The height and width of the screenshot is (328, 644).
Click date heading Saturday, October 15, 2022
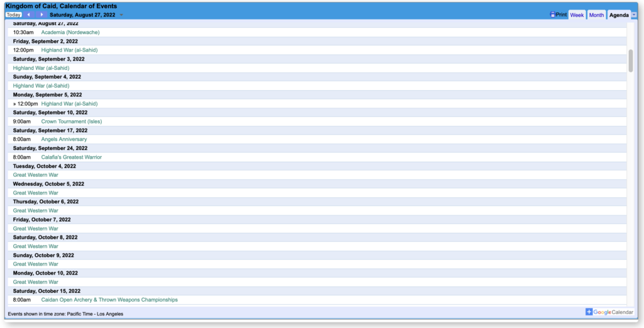click(x=47, y=291)
